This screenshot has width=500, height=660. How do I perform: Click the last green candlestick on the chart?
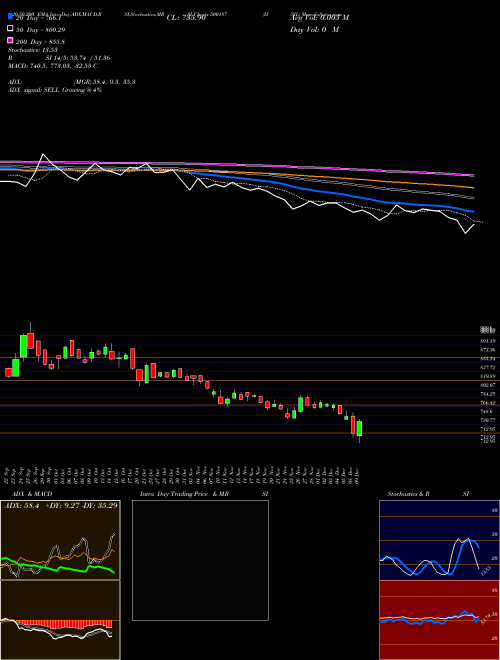359,428
